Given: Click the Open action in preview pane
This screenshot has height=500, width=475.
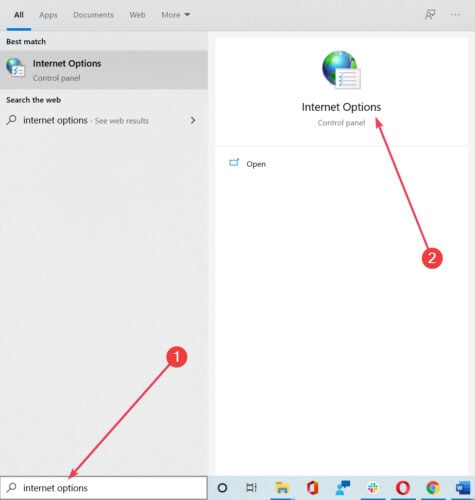Looking at the screenshot, I should coord(256,164).
